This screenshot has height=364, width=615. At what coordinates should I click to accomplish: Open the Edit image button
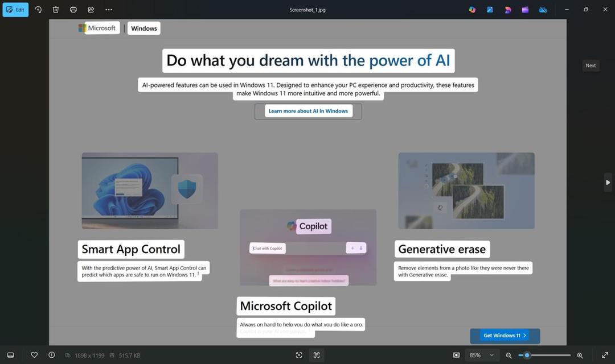pyautogui.click(x=15, y=10)
